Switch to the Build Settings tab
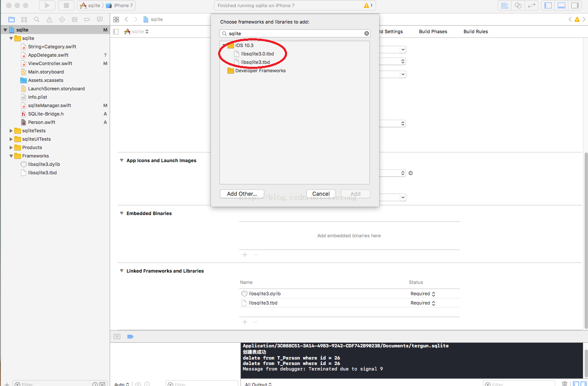The width and height of the screenshot is (588, 386). (391, 32)
